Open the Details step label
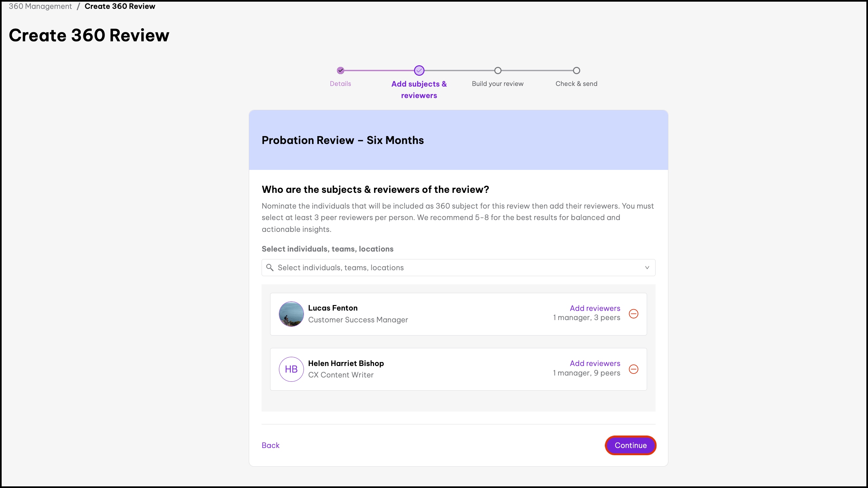Viewport: 868px width, 488px height. click(x=340, y=84)
